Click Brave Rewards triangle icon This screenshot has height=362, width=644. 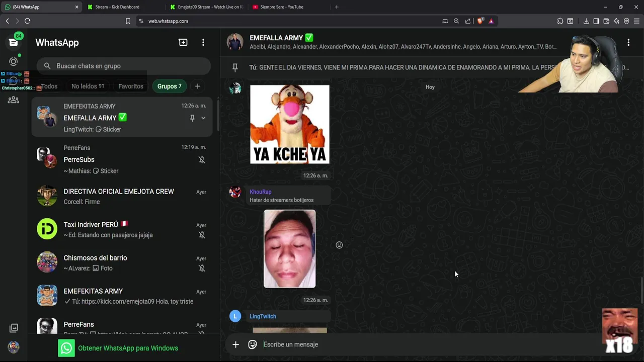point(491,21)
